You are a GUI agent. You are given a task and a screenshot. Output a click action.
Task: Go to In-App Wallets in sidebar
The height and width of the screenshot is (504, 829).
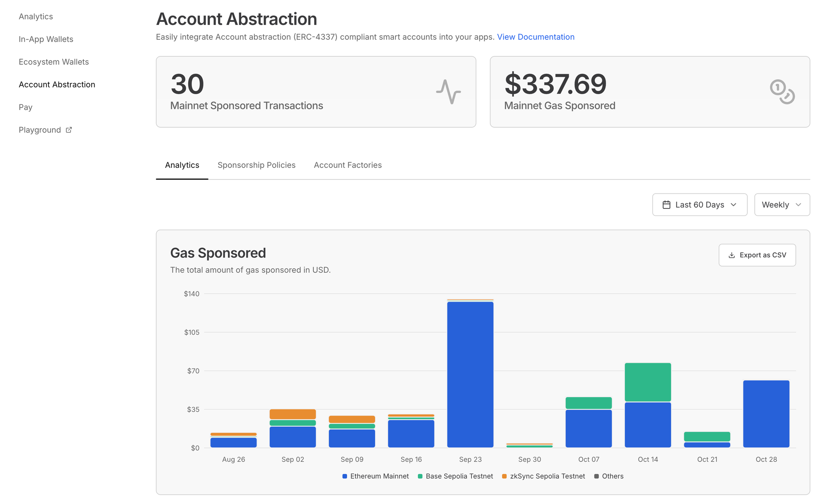click(46, 39)
